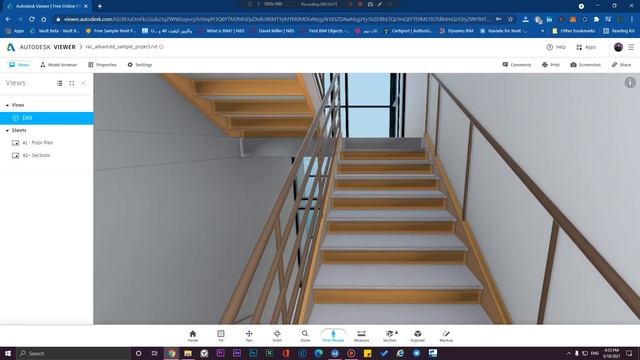This screenshot has width=640, height=360.
Task: Click the file info icon beside filename
Action: 162,47
